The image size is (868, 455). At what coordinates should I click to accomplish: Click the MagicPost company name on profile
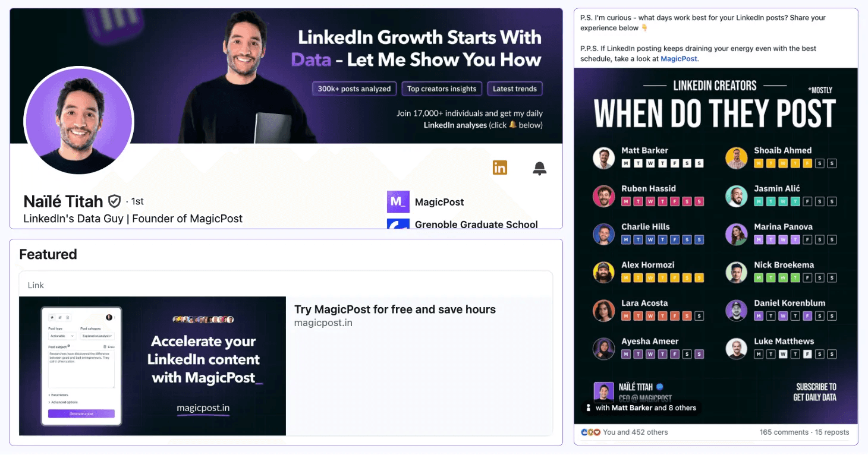(x=439, y=202)
